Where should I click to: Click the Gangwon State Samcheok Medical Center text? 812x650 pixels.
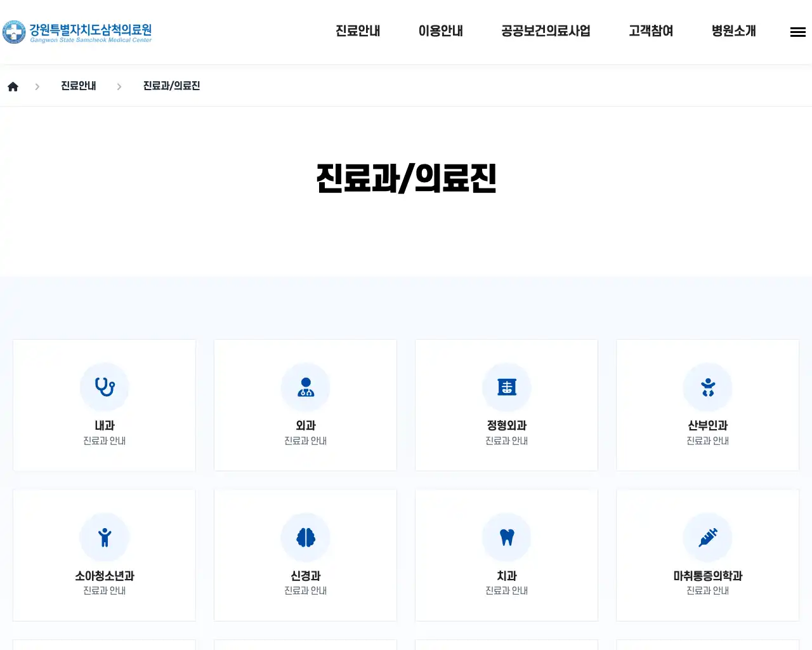point(91,40)
